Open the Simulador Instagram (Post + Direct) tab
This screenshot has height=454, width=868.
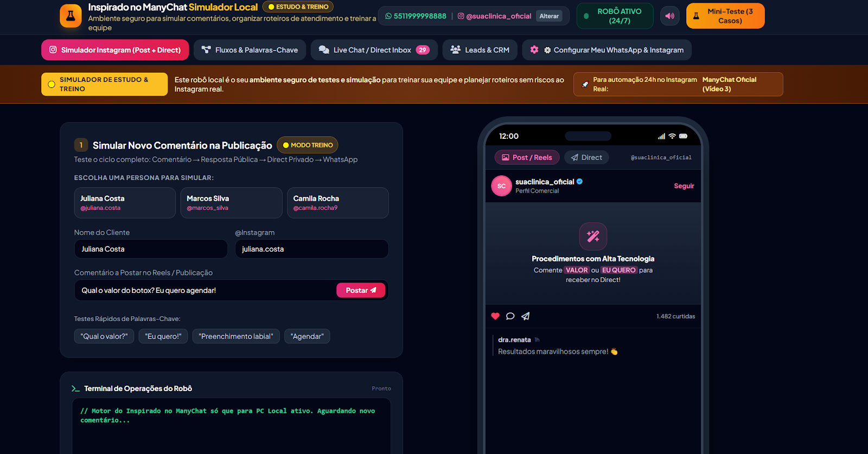coord(115,50)
